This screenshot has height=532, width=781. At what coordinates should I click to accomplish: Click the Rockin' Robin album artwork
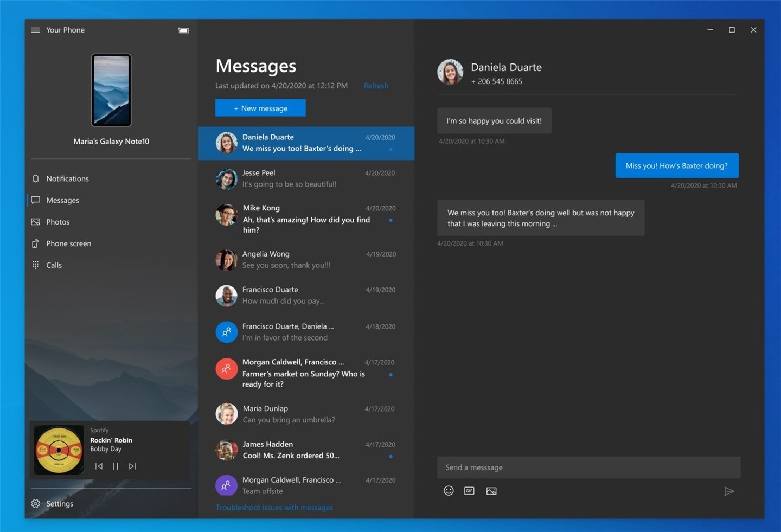tap(59, 450)
